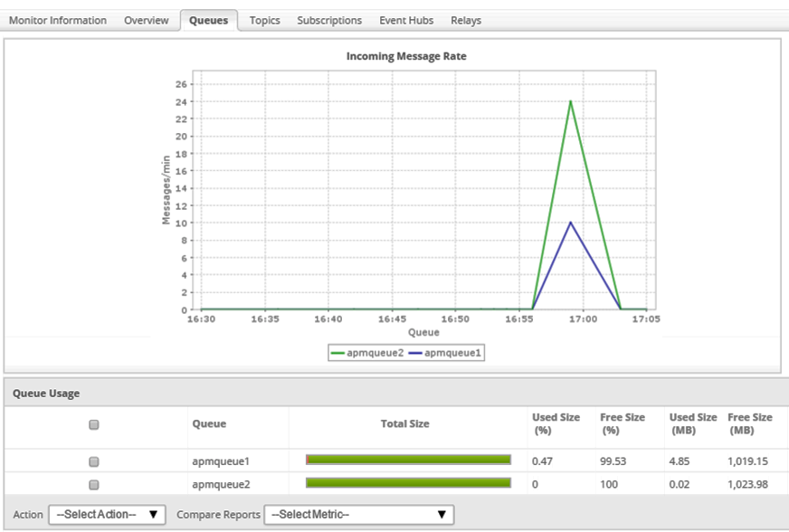Click the apmqueue1 legend entry
789x532 pixels.
pyautogui.click(x=445, y=353)
